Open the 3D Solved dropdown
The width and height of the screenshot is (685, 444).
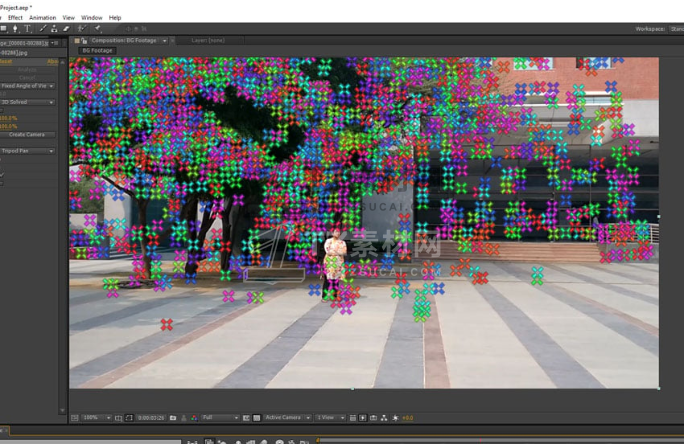click(27, 102)
